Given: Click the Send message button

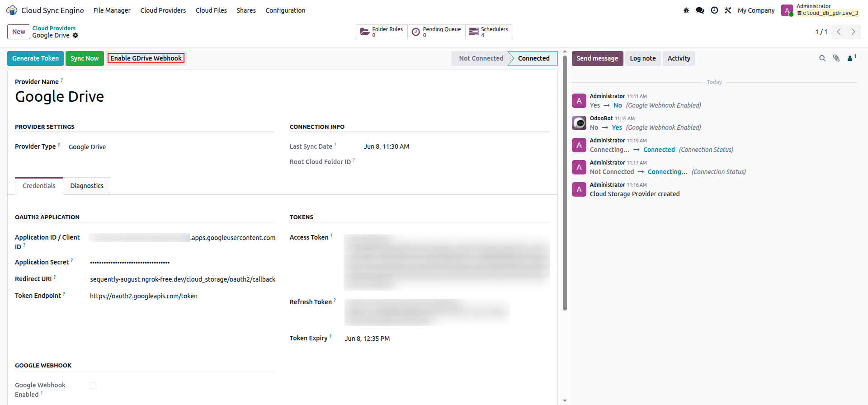Looking at the screenshot, I should (x=597, y=58).
